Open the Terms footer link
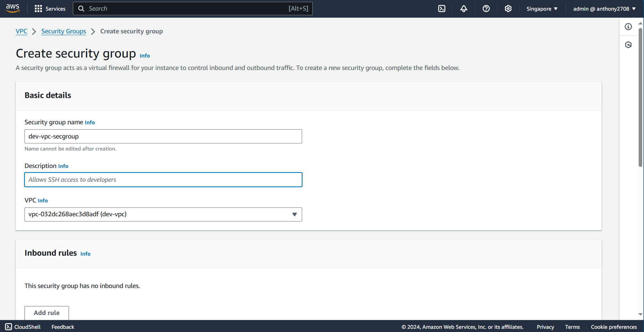644x332 pixels. pos(572,327)
